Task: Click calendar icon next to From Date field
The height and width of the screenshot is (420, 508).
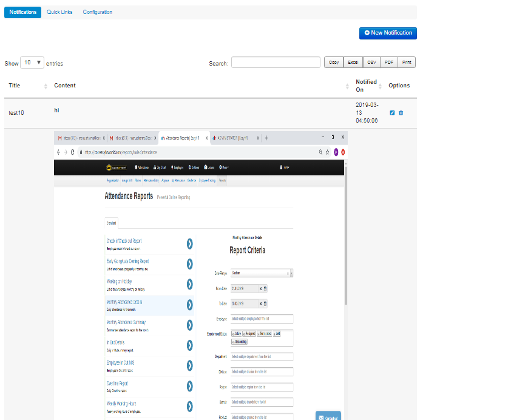Action: [x=265, y=288]
